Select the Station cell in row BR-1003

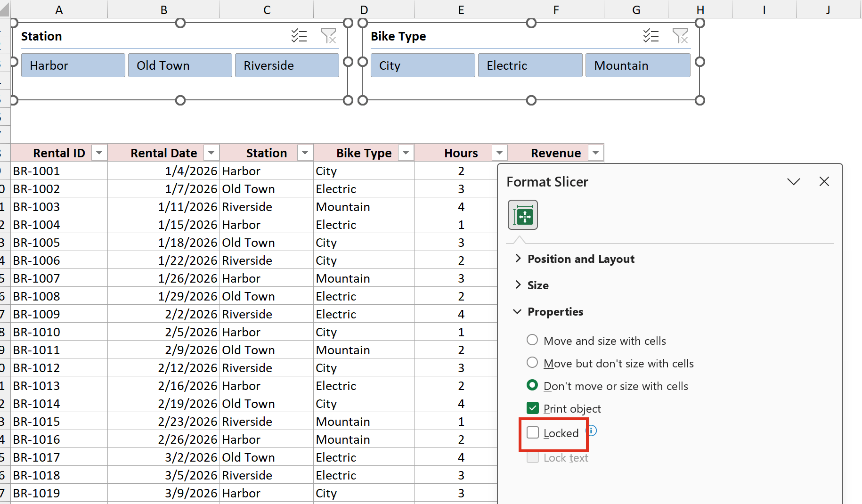pos(267,207)
